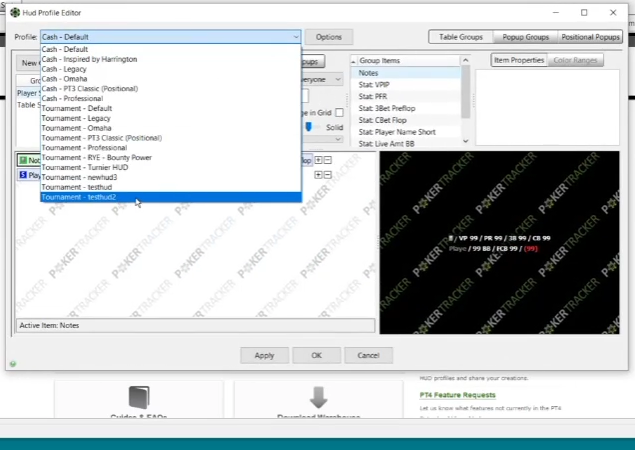Click the HUD preview stat line 'VP 99'
The image size is (635, 450).
click(470, 238)
